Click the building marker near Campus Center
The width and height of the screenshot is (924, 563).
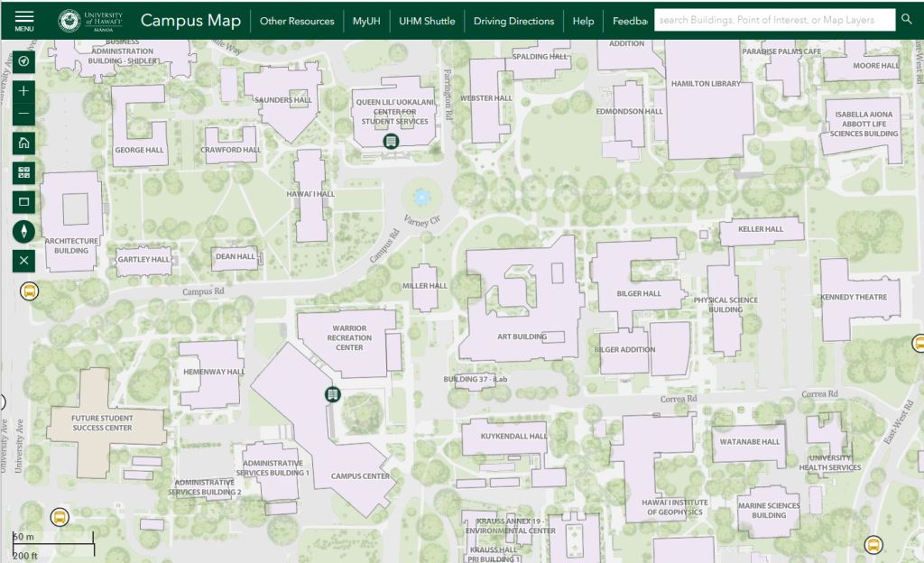(x=333, y=394)
